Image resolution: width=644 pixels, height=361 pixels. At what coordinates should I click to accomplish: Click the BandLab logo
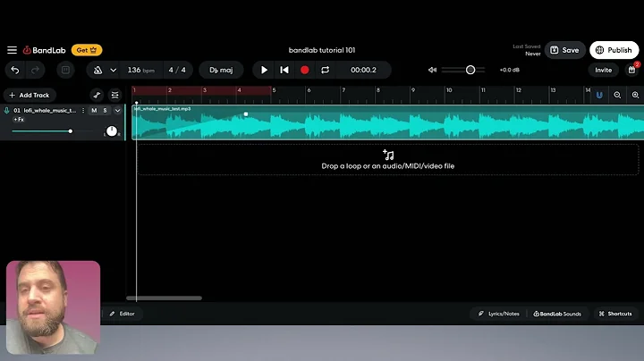click(44, 50)
